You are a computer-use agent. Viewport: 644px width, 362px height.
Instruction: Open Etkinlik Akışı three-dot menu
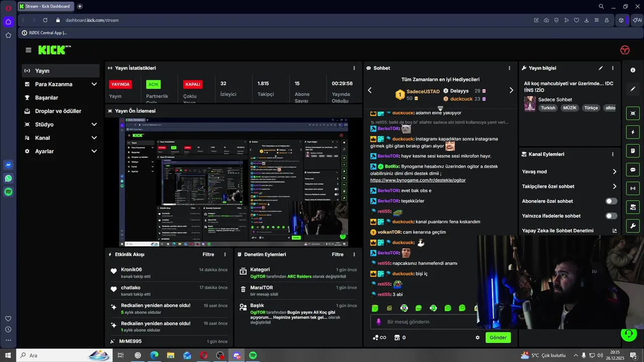tap(225, 254)
